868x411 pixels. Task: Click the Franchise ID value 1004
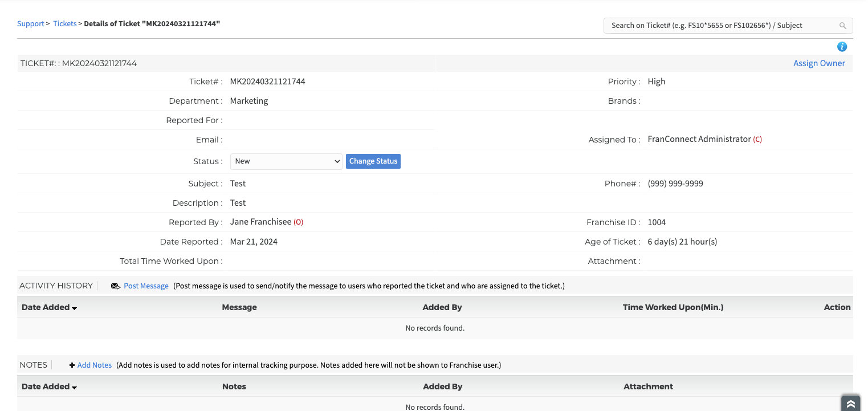click(x=657, y=222)
